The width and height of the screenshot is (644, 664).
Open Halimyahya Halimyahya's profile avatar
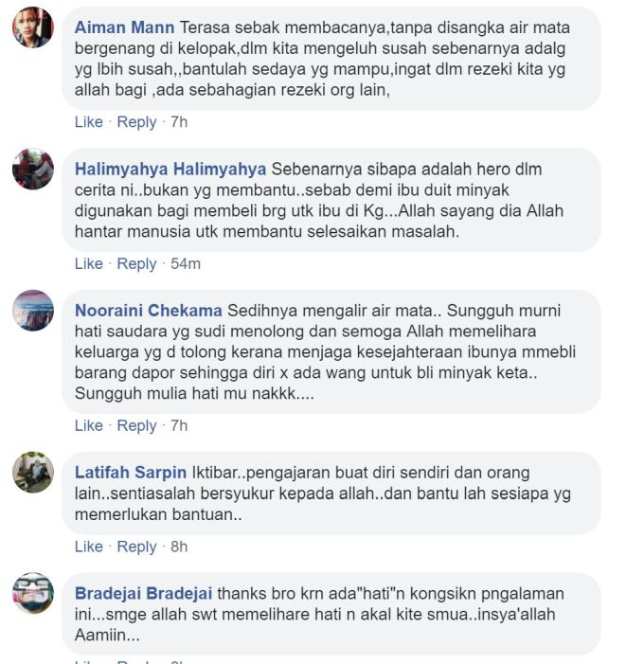tap(33, 169)
